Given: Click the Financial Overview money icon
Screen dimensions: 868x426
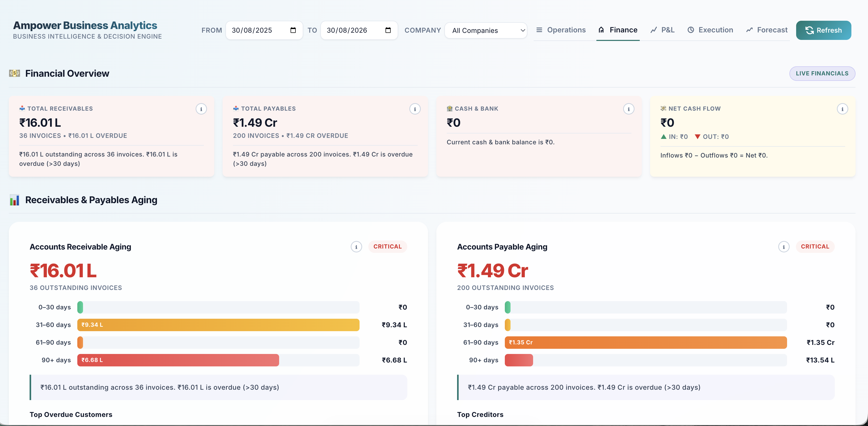Looking at the screenshot, I should click(15, 73).
